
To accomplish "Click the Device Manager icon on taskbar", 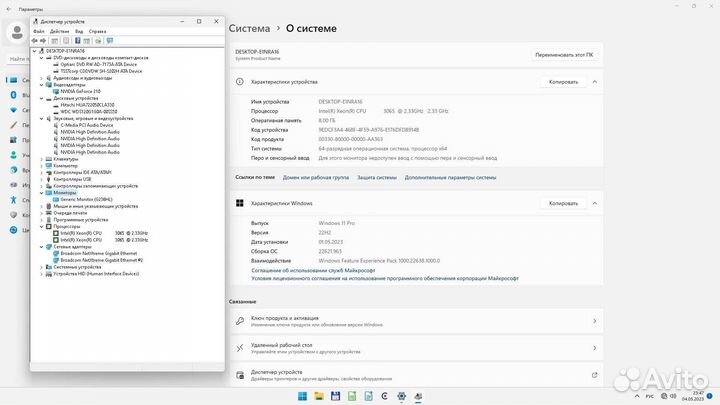I will [x=418, y=396].
